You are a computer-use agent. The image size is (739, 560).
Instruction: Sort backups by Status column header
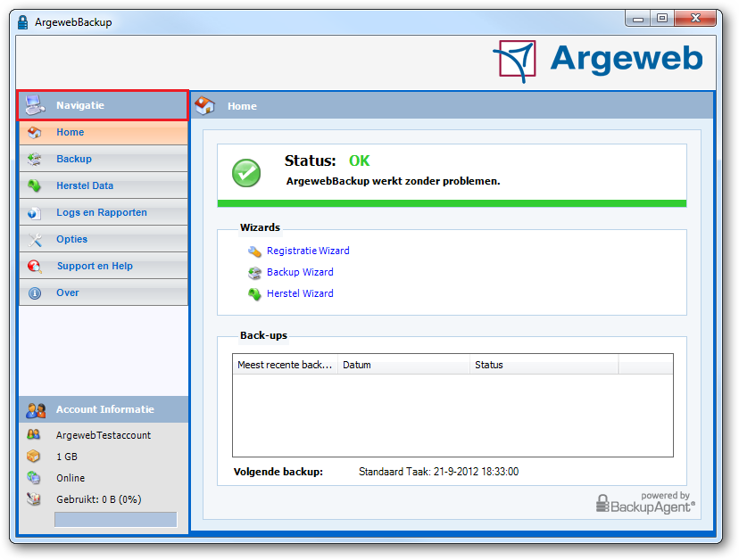(544, 365)
